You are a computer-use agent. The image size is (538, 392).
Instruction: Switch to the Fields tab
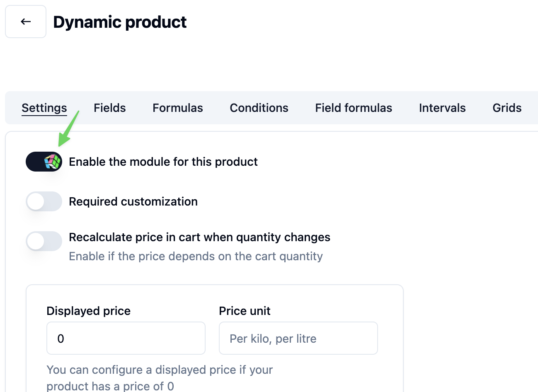click(x=109, y=108)
